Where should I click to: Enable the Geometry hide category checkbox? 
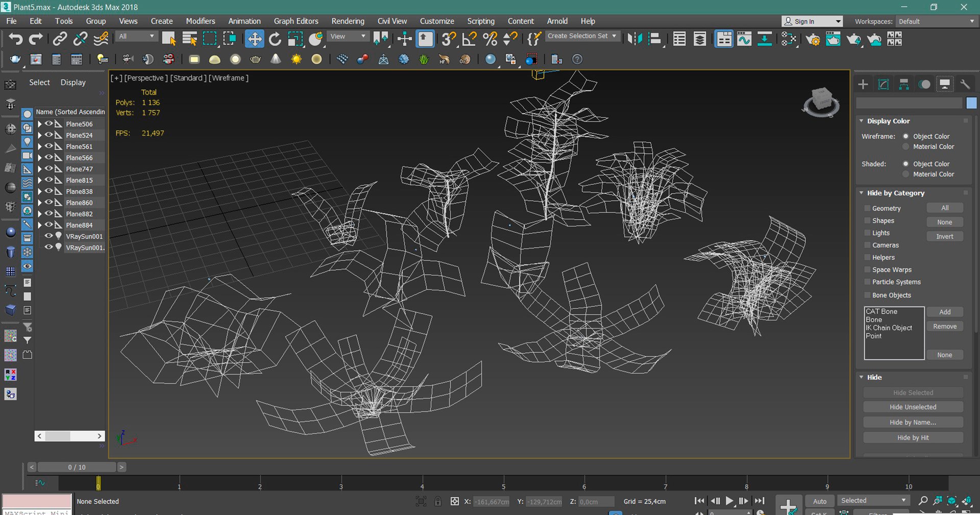pyautogui.click(x=867, y=208)
